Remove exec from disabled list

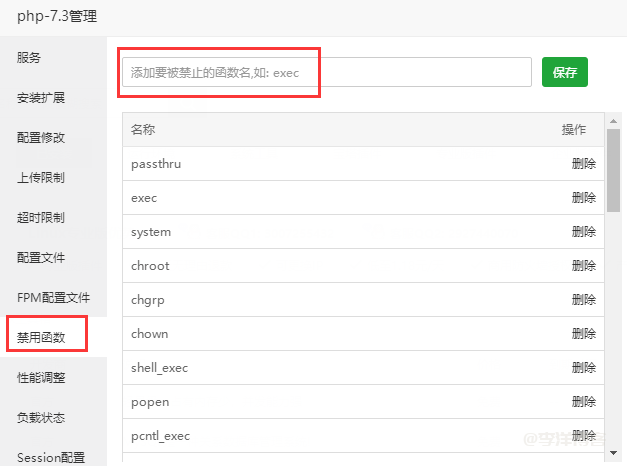[x=584, y=198]
